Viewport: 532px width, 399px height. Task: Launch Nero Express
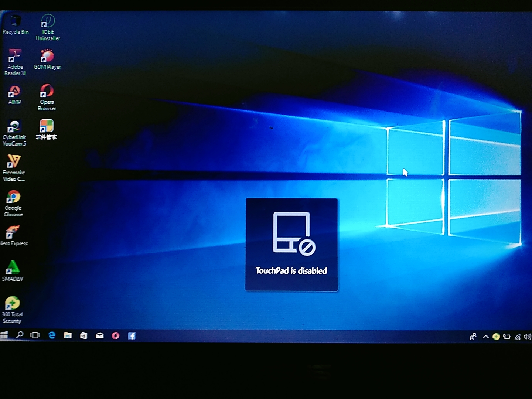tap(14, 231)
